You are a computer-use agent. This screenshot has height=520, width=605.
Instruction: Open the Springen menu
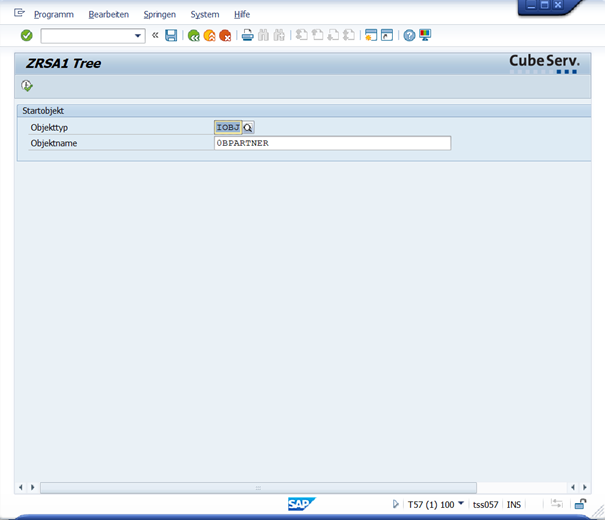pos(160,14)
